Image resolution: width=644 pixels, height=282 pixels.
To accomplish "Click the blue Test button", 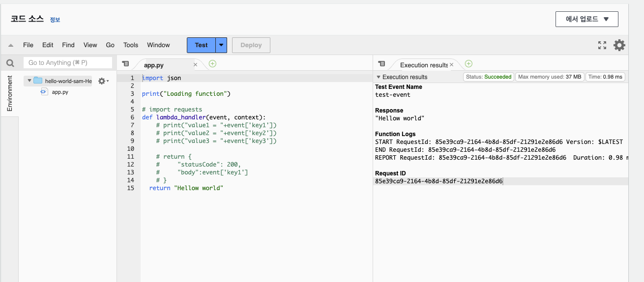I will [201, 45].
